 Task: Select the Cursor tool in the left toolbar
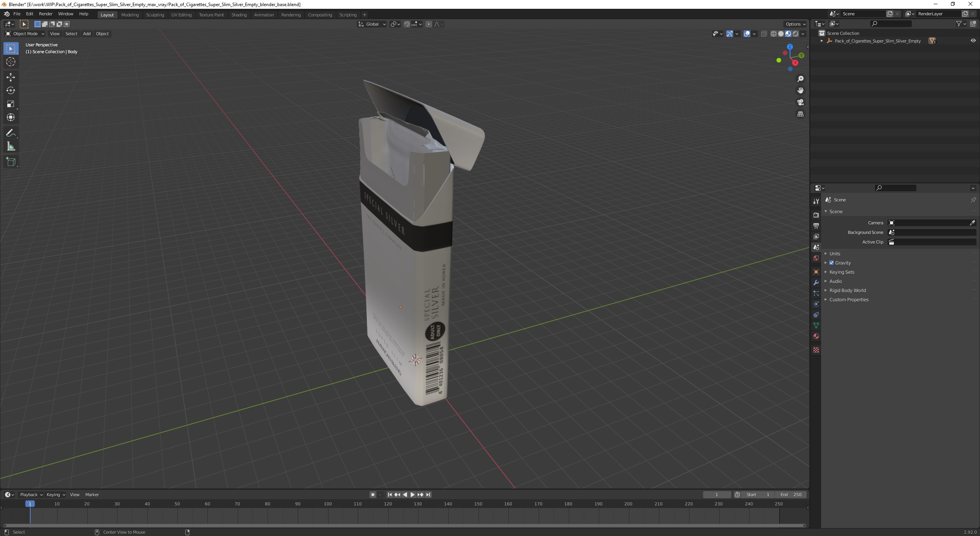(11, 62)
